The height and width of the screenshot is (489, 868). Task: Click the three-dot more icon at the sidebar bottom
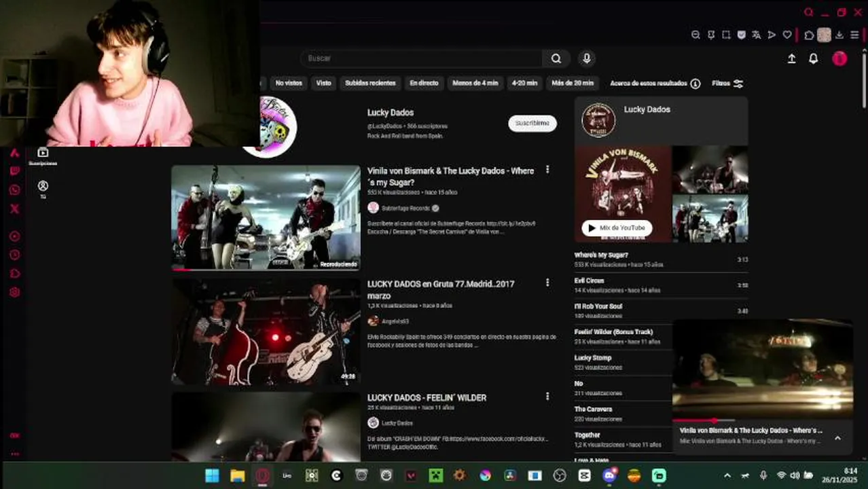click(x=14, y=454)
